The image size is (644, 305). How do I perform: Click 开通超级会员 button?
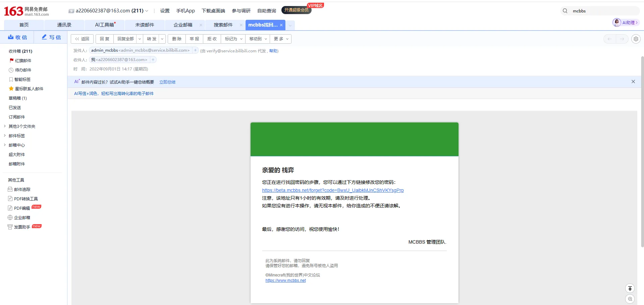point(297,10)
